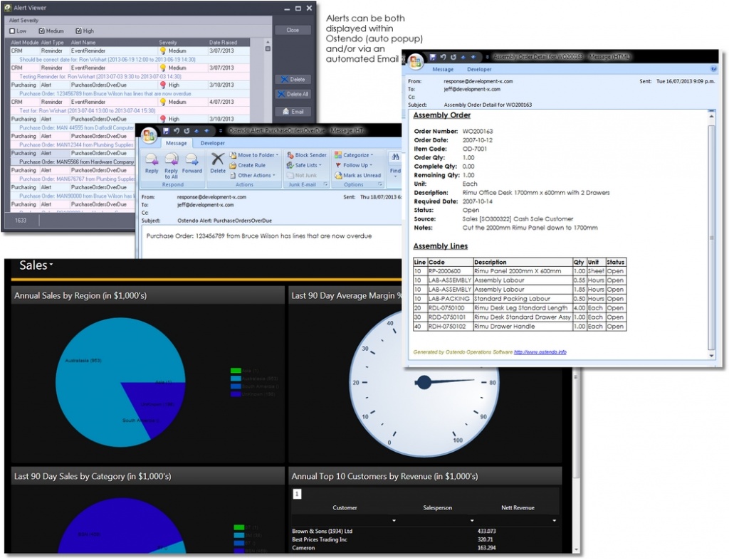Click the Create Rule icon
Image resolution: width=729 pixels, height=560 pixels.
pos(233,165)
